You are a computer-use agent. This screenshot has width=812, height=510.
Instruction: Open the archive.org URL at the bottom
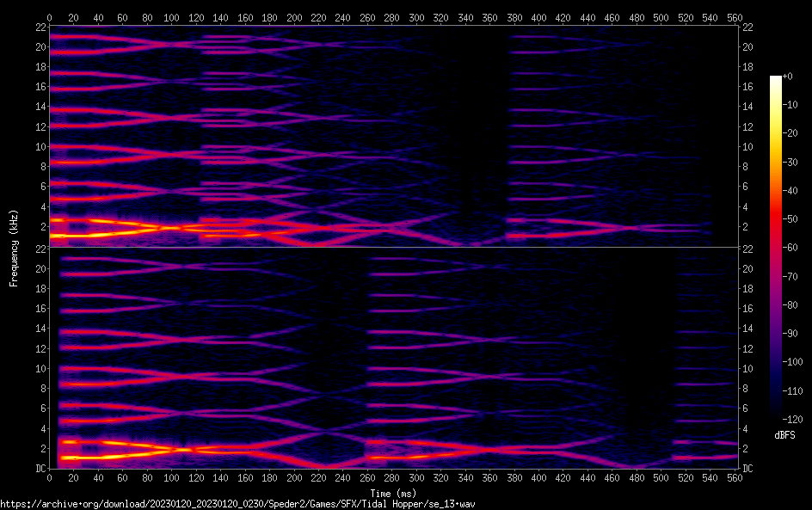[x=237, y=503]
